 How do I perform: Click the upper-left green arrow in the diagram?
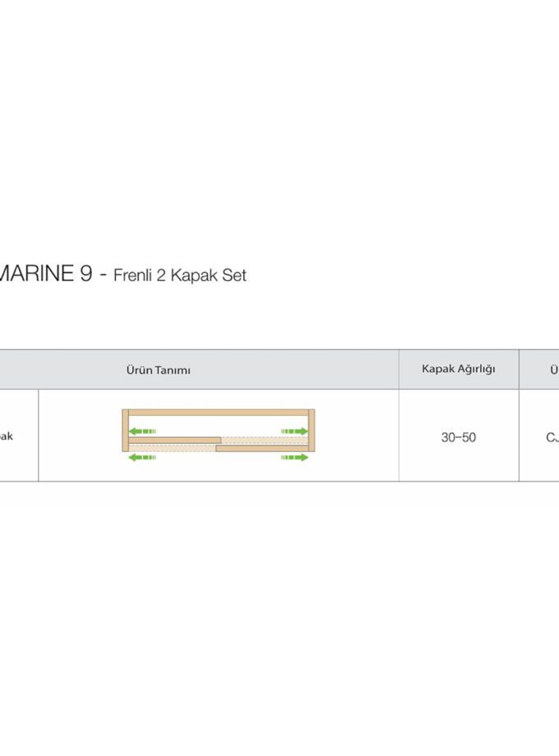click(143, 431)
